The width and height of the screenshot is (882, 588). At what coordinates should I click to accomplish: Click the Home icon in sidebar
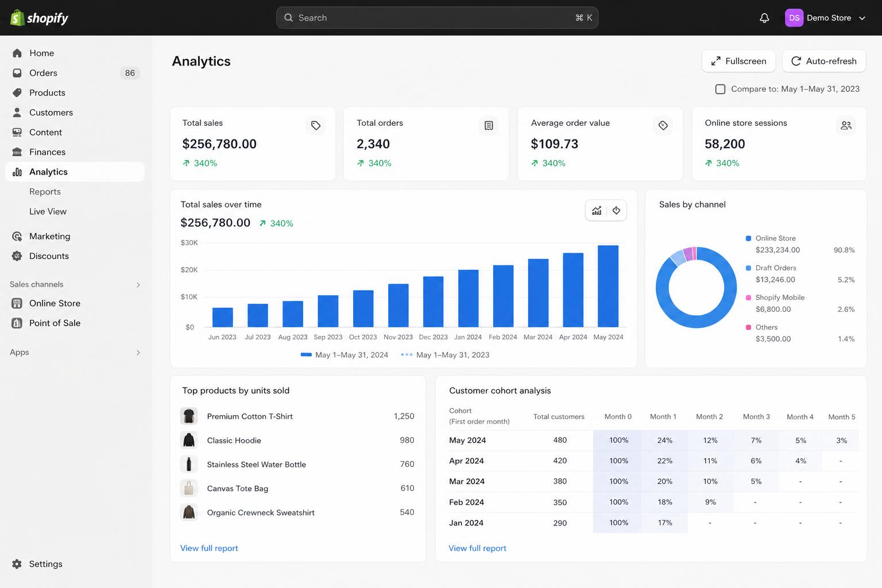point(17,53)
